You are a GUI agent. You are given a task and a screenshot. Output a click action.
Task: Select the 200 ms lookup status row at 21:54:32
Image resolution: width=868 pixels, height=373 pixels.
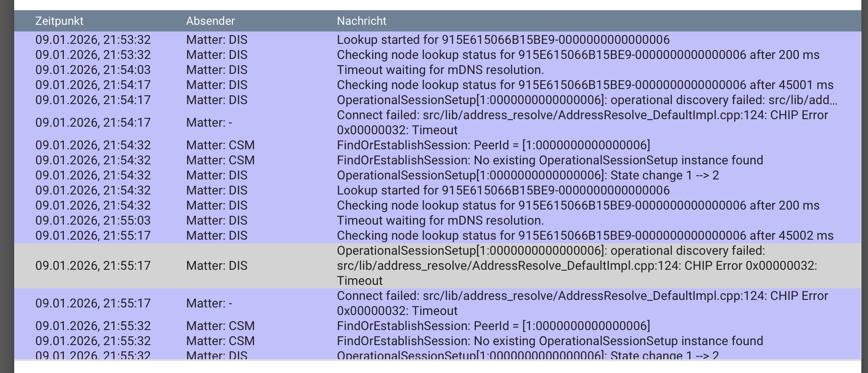coord(578,206)
